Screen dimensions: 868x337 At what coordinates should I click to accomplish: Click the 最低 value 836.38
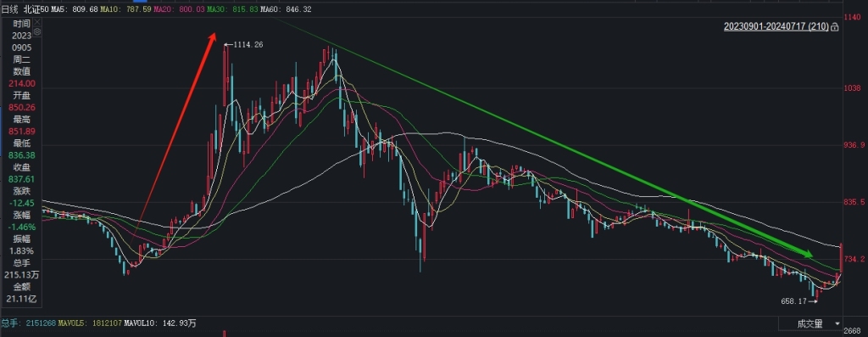point(22,155)
